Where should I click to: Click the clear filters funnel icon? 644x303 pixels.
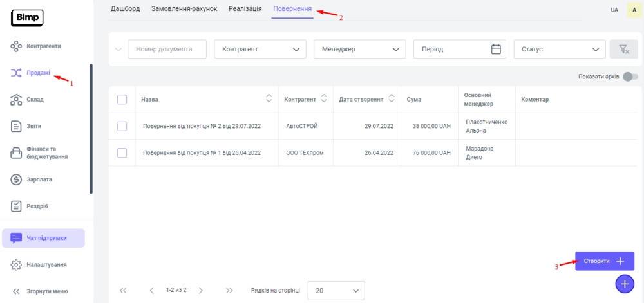pos(623,50)
